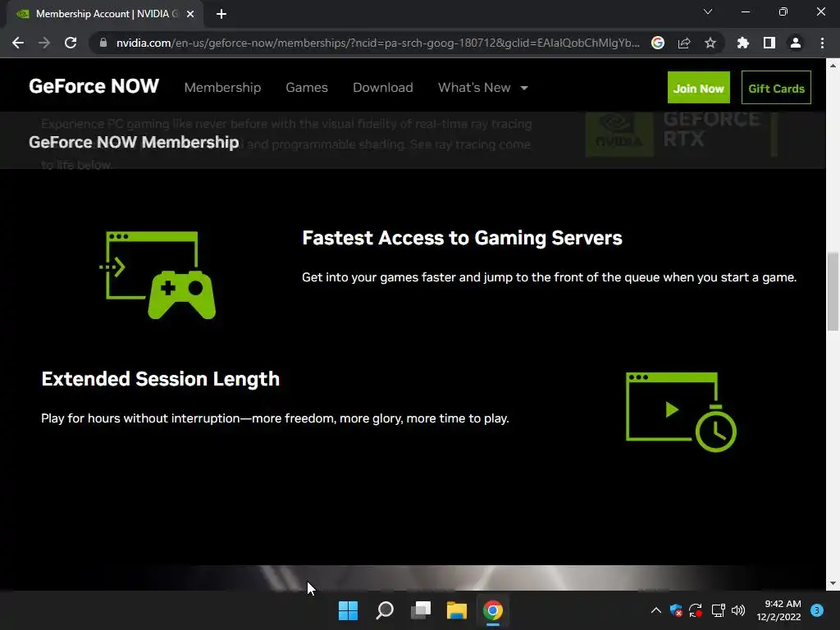
Task: Click GeForce NOW Membership heading
Action: coord(134,142)
